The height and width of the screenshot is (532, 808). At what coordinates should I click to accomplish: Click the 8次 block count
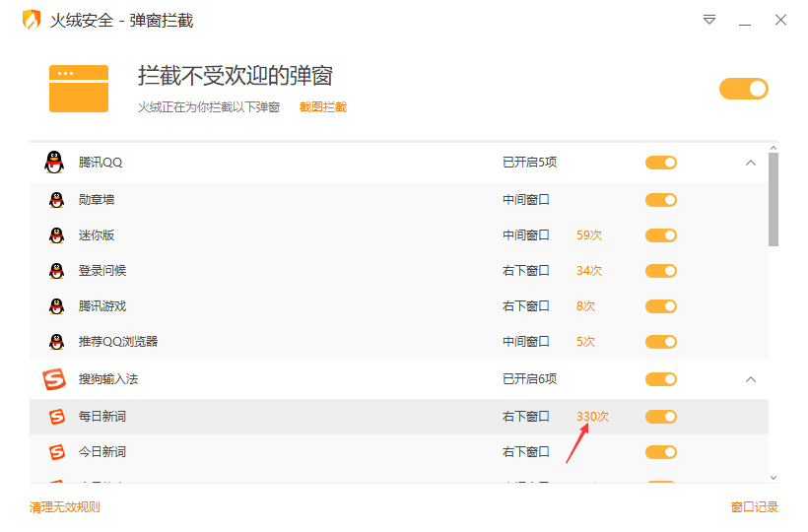click(585, 306)
